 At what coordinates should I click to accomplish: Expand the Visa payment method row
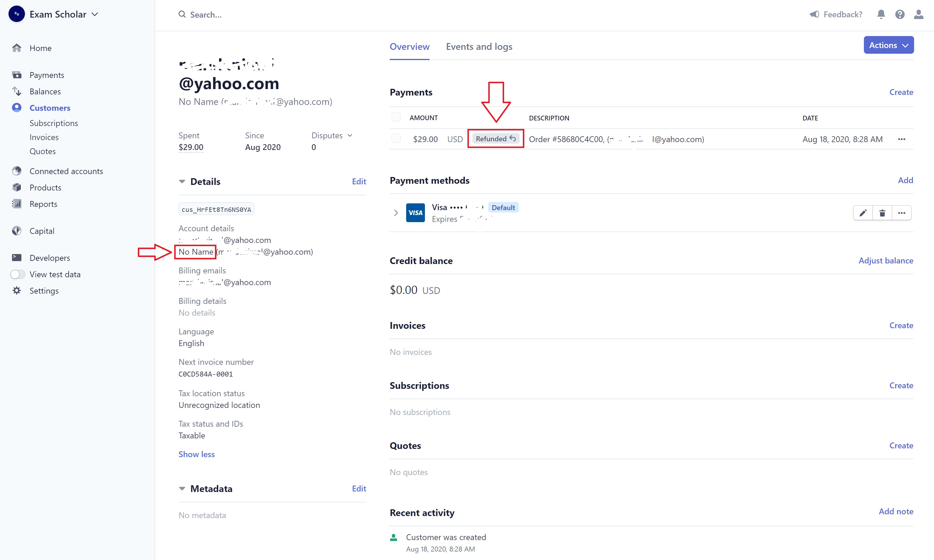tap(395, 213)
